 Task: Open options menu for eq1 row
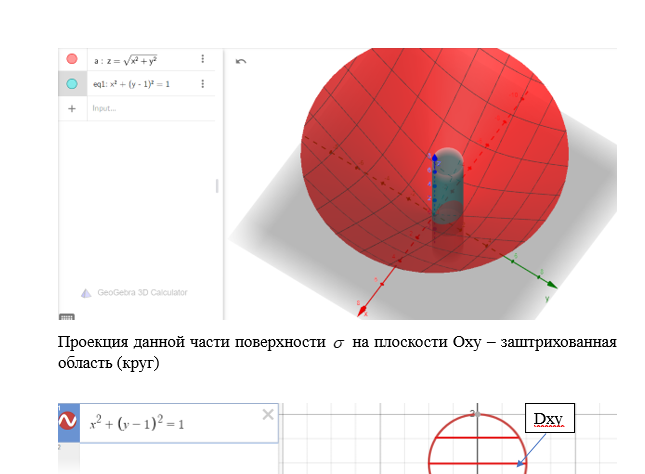coord(202,84)
